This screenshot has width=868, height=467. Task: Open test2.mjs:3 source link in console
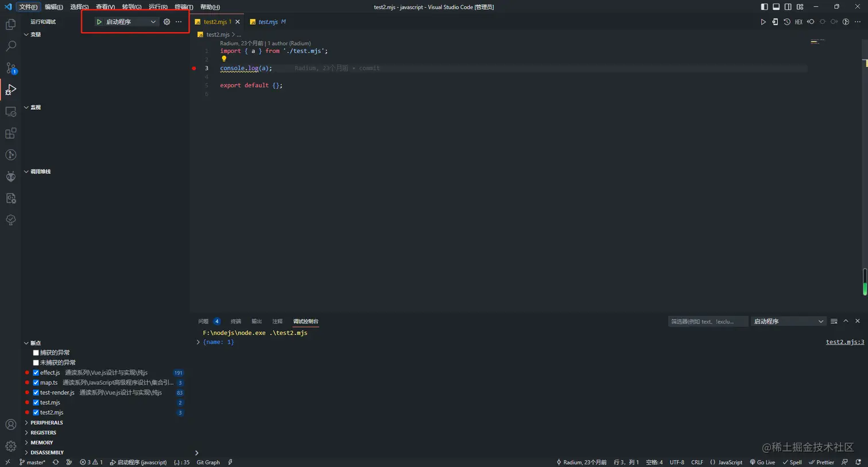845,342
